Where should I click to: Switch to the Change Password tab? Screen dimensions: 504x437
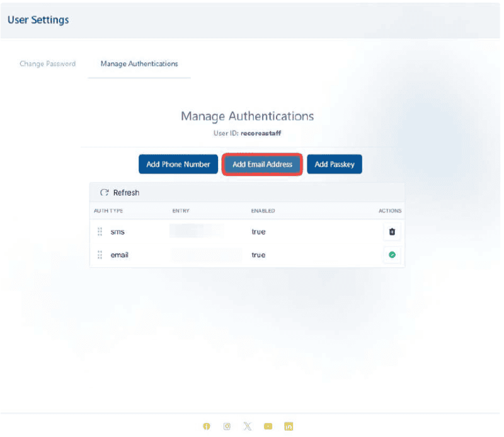pos(48,64)
